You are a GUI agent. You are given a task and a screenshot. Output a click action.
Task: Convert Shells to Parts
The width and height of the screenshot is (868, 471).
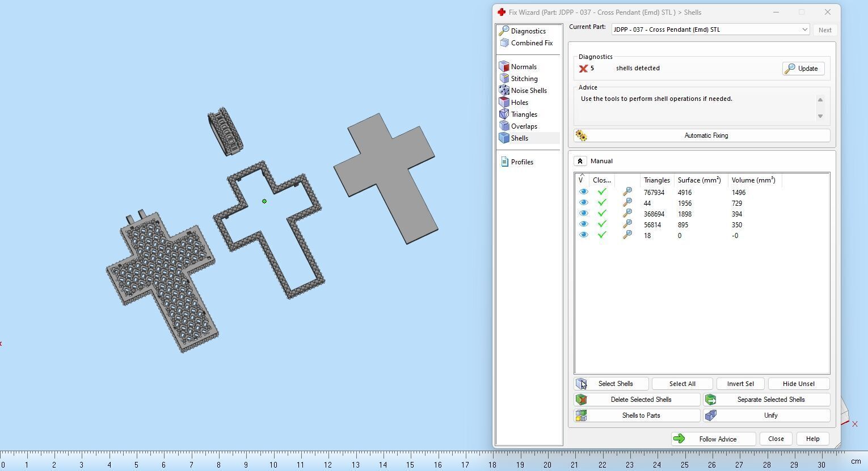click(637, 415)
